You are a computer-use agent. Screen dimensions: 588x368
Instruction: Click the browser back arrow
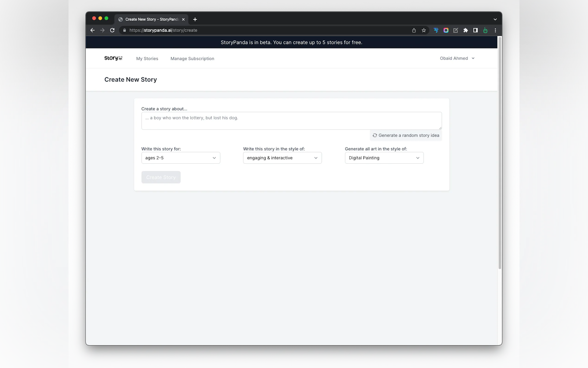coord(92,30)
